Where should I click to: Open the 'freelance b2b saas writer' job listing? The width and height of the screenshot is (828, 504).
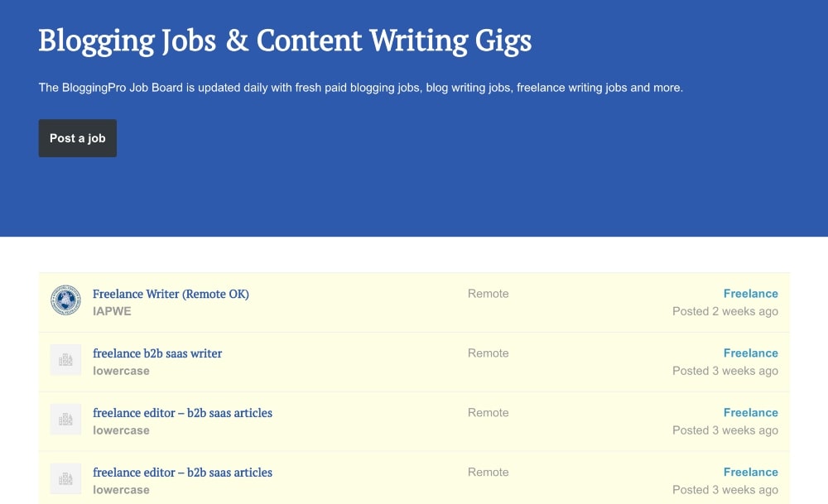(x=157, y=353)
